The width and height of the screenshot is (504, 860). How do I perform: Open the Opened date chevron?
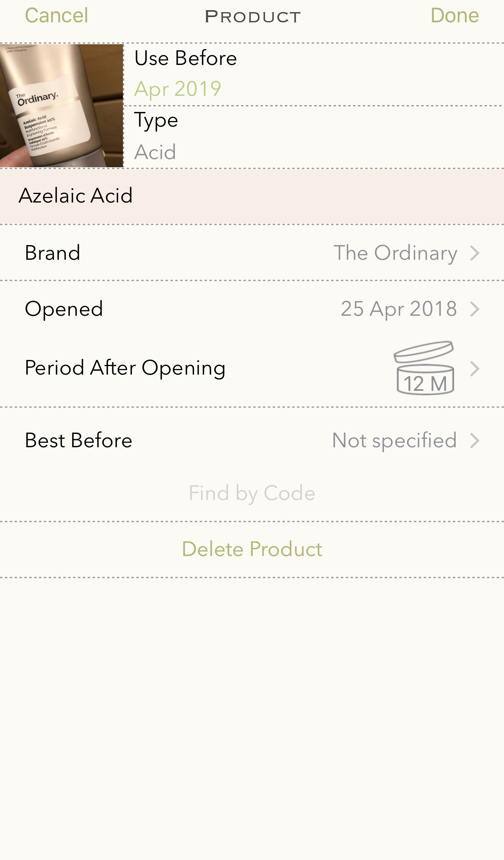coord(475,309)
